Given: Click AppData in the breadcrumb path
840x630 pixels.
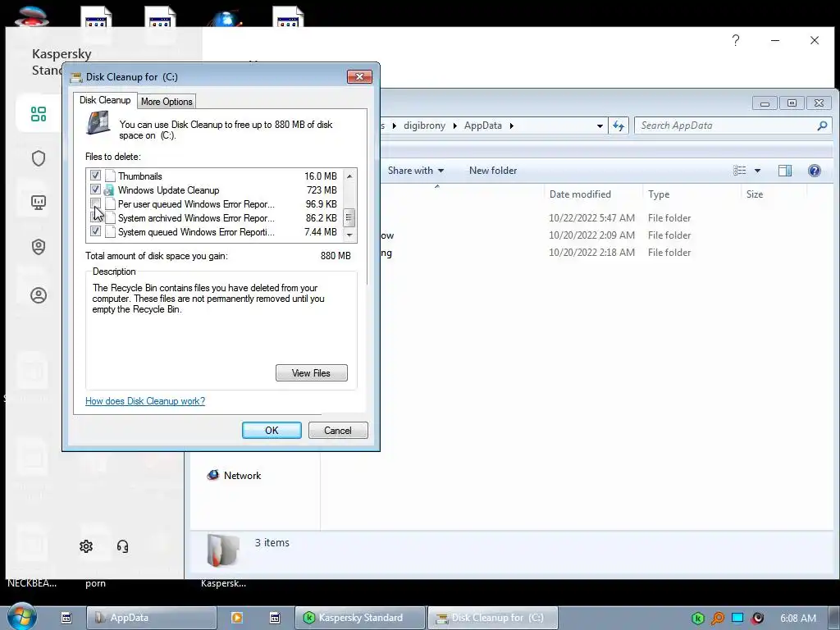Looking at the screenshot, I should (482, 126).
